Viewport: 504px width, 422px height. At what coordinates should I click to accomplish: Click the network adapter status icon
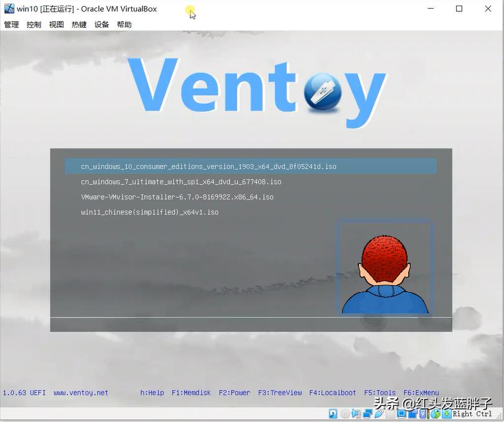(366, 413)
